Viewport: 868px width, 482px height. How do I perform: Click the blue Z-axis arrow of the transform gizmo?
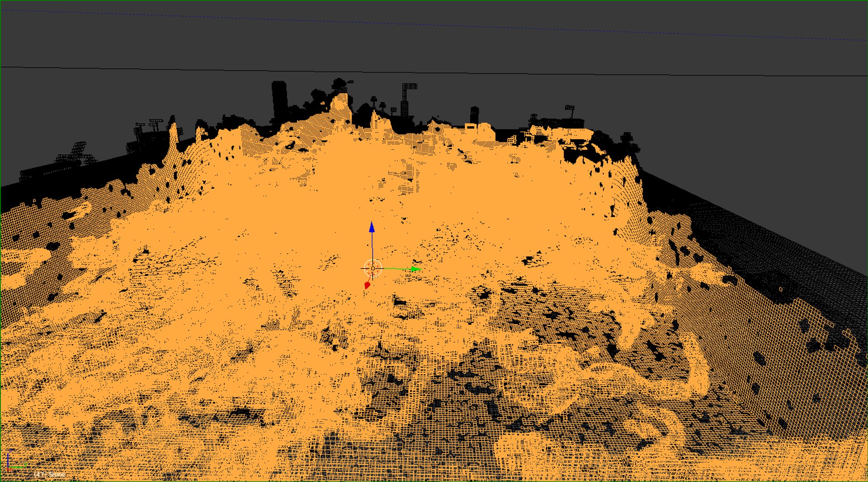pos(372,227)
